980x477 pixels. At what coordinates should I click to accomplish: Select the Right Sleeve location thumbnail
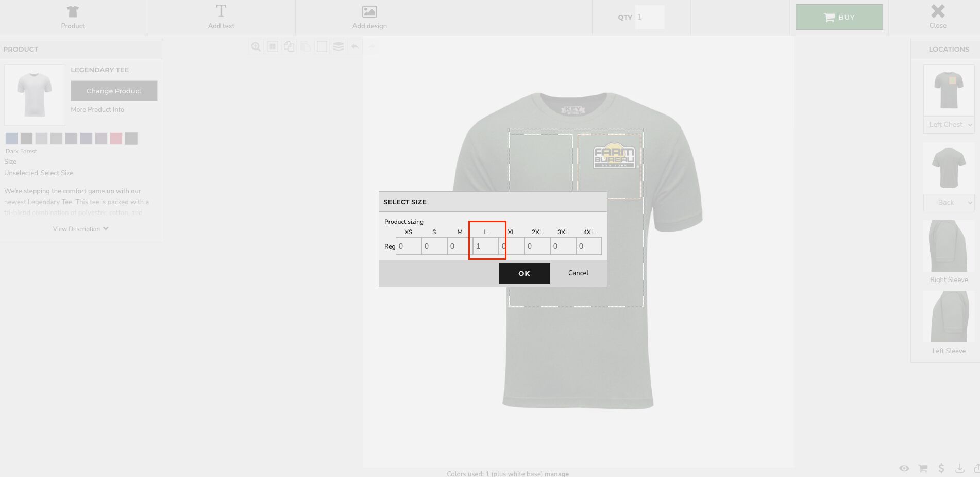coord(949,246)
